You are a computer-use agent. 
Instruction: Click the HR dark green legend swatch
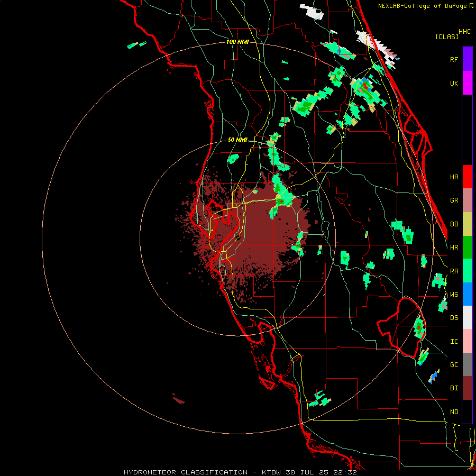pyautogui.click(x=467, y=247)
